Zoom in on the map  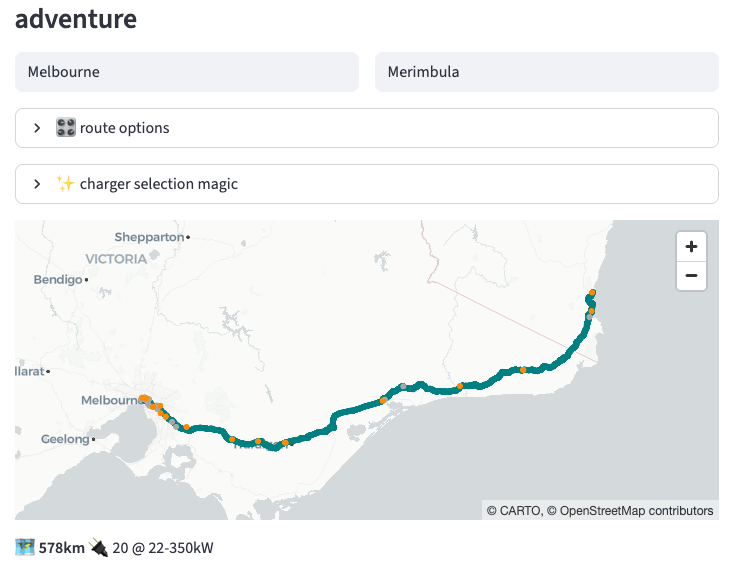(691, 246)
